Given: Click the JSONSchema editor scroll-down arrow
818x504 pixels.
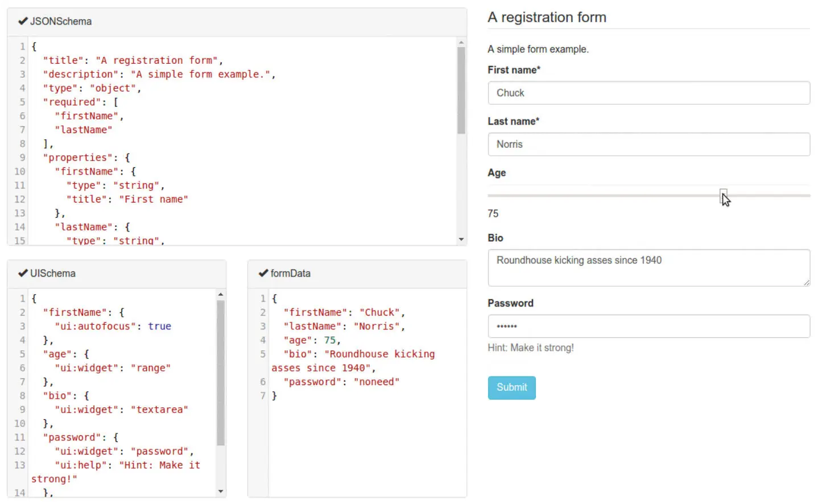Looking at the screenshot, I should (461, 239).
